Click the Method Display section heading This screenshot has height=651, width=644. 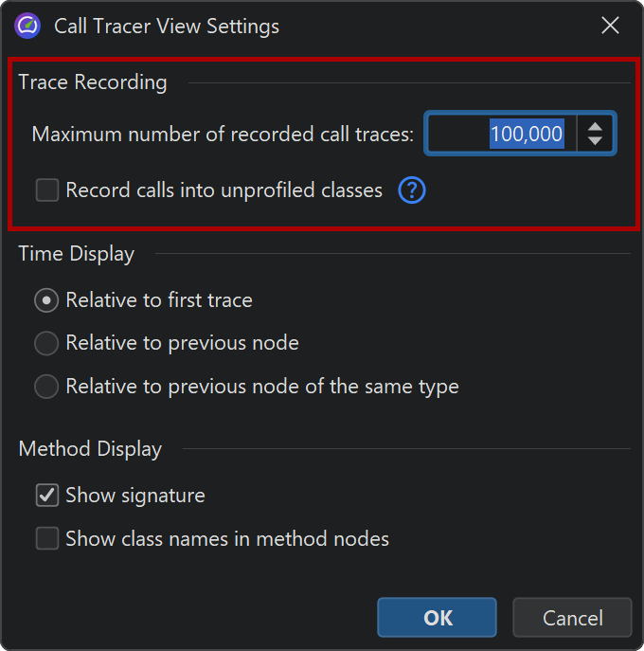(90, 449)
